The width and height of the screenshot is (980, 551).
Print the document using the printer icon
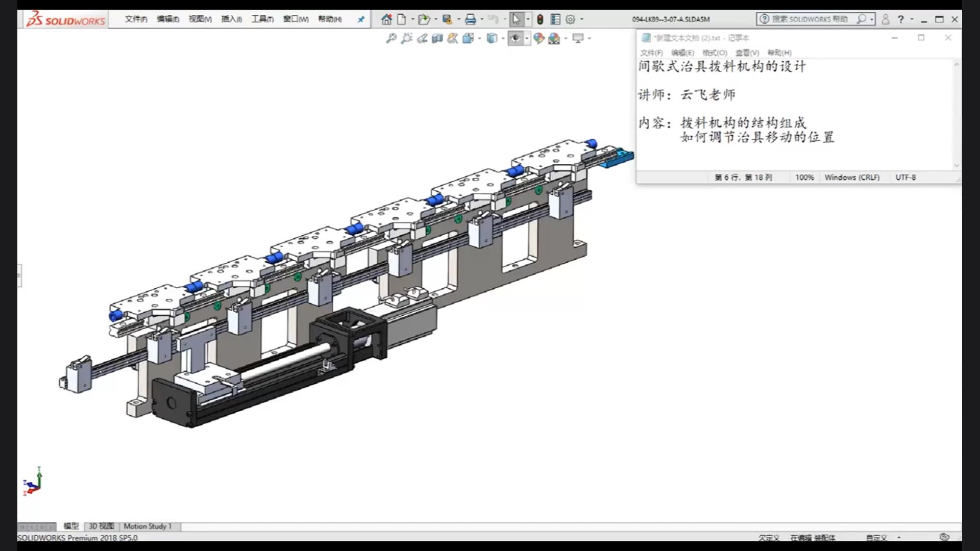click(470, 19)
